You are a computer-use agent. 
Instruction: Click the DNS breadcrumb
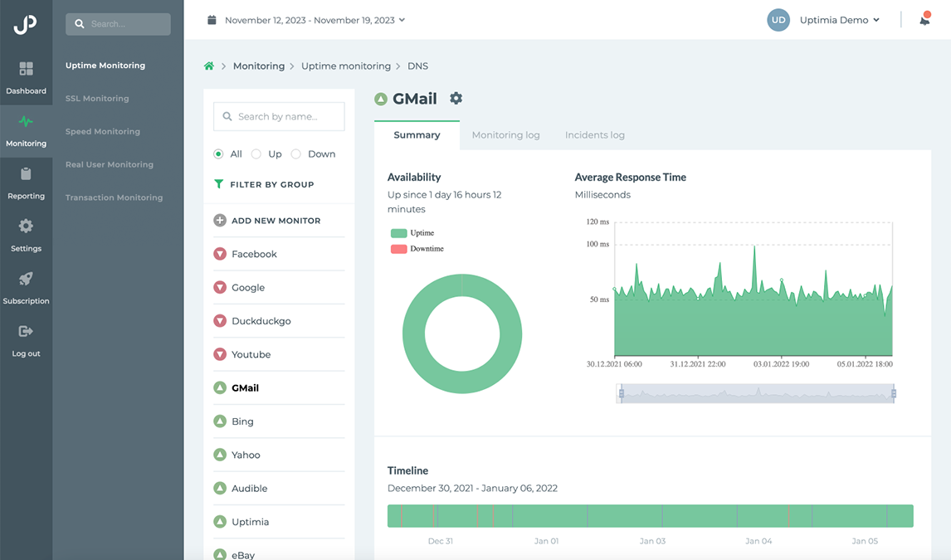(418, 66)
